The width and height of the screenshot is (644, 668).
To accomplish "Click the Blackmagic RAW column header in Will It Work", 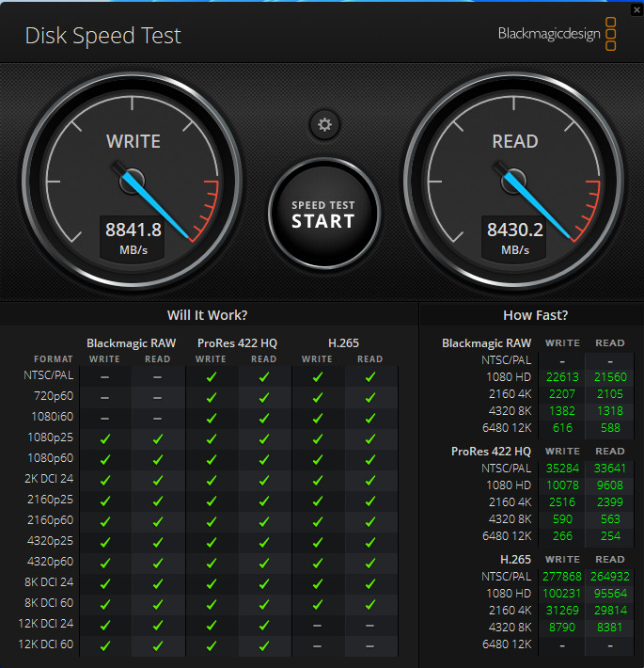I will pos(131,343).
